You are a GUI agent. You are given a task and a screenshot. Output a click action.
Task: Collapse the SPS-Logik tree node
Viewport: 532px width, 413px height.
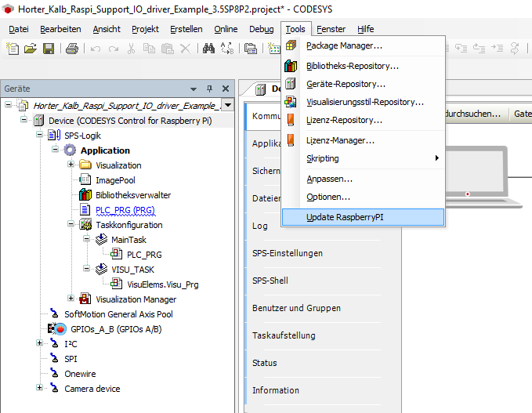coord(39,134)
